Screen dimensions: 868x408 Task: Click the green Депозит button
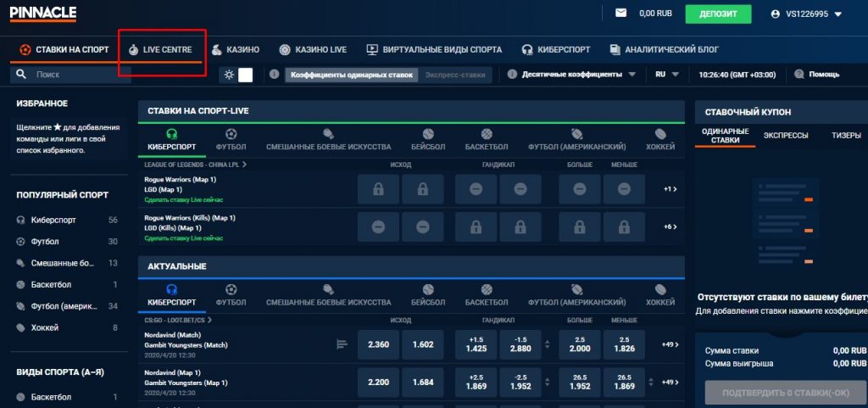[718, 14]
